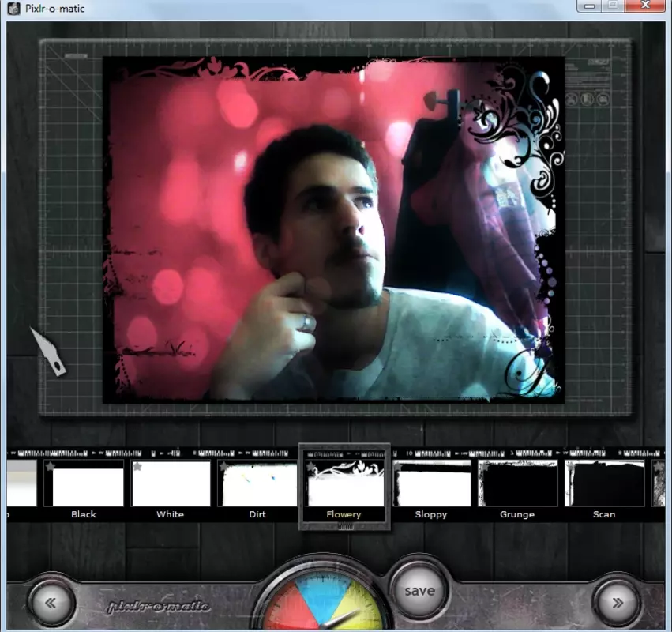
Task: Apply the Grunge frame thumbnail
Action: coord(518,483)
